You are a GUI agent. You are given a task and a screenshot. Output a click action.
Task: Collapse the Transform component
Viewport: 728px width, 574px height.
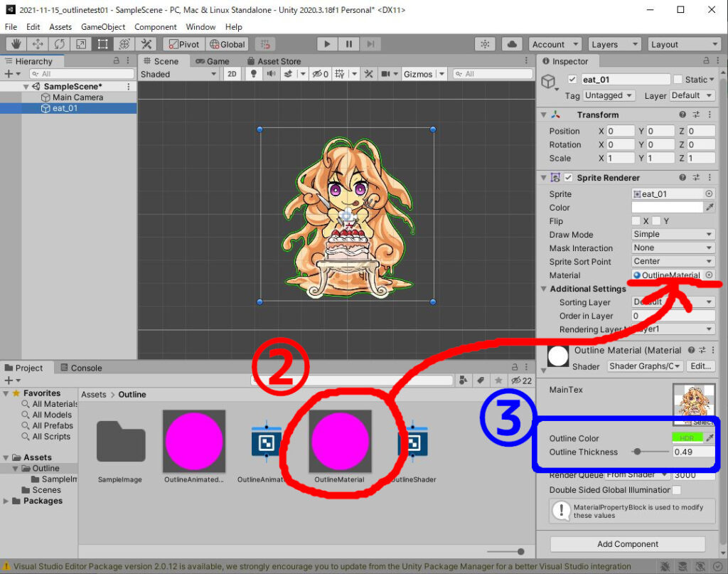[x=543, y=115]
